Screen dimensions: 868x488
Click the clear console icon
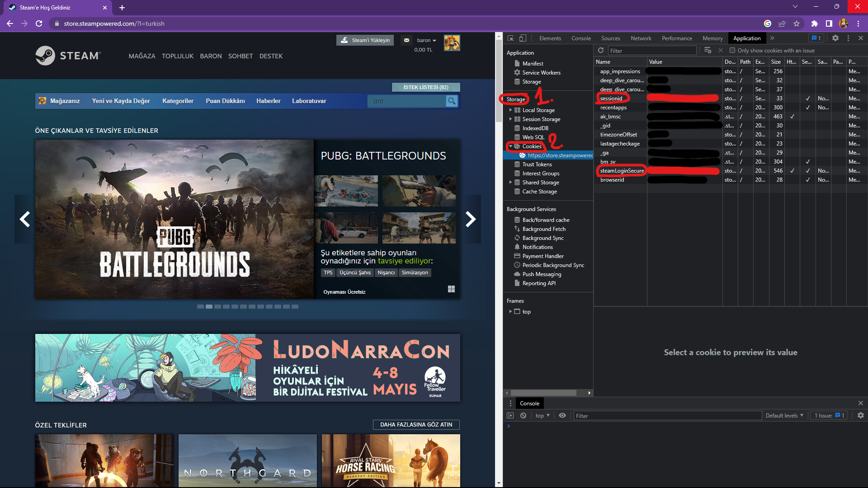click(523, 416)
